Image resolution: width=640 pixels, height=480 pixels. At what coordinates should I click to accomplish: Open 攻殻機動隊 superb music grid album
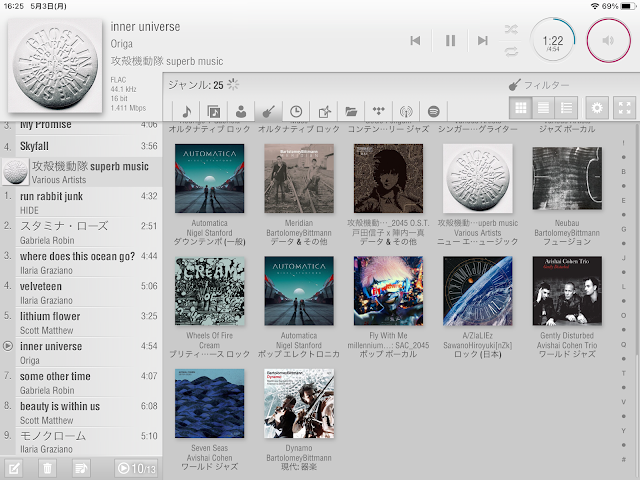click(478, 178)
